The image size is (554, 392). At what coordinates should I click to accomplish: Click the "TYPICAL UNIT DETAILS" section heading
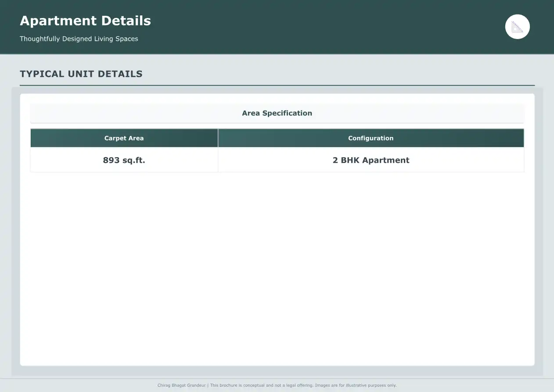(x=81, y=74)
